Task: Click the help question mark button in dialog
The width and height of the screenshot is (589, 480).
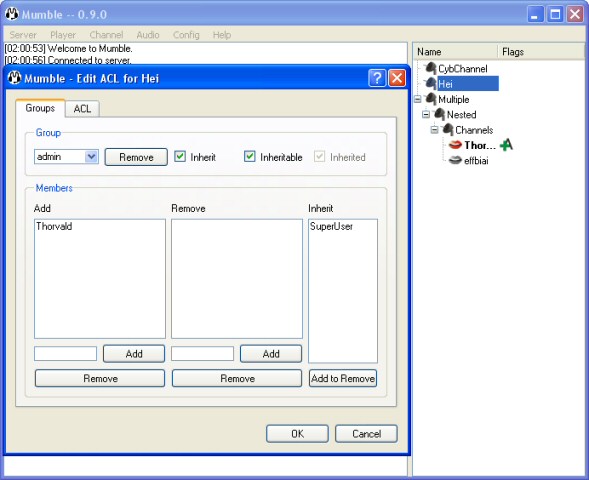Action: [377, 78]
